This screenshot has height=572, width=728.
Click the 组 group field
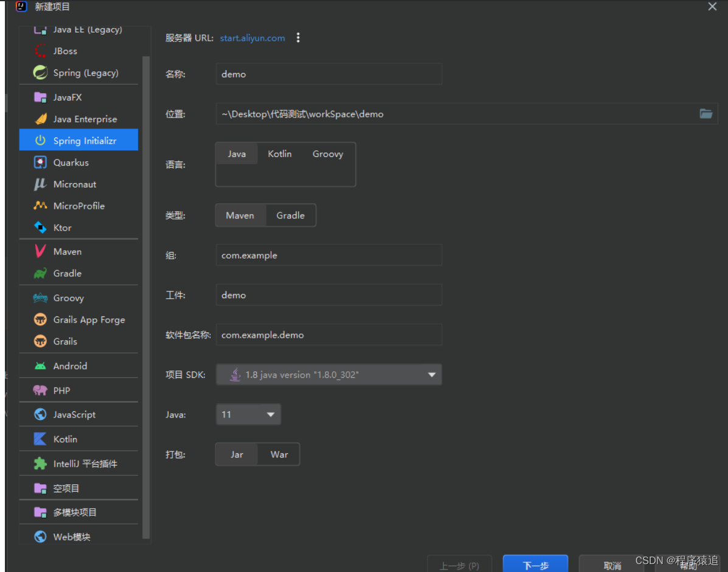pyautogui.click(x=329, y=256)
